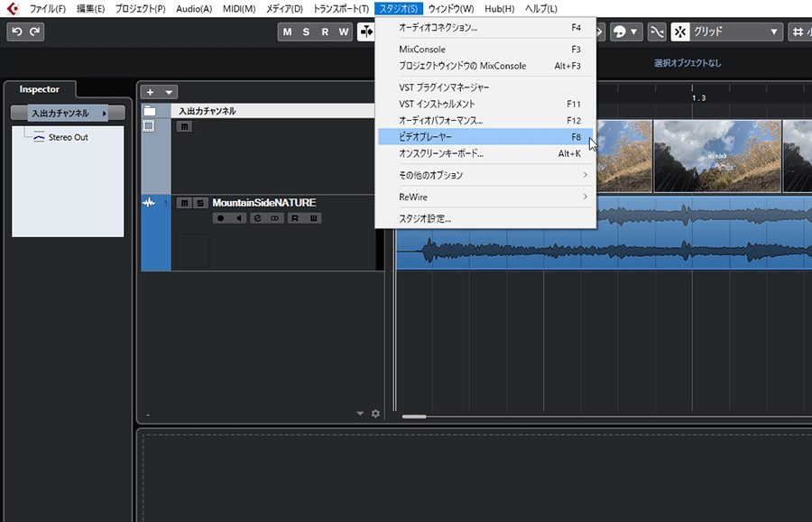Image resolution: width=812 pixels, height=522 pixels.
Task: Toggle global Write W automation in toolbar
Action: click(x=344, y=32)
